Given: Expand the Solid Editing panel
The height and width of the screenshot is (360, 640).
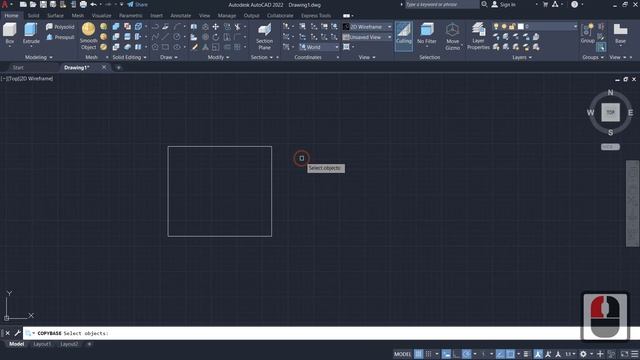Looking at the screenshot, I should pos(129,58).
